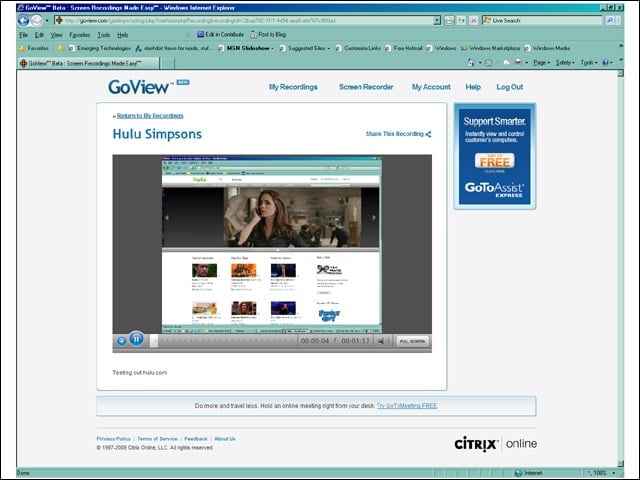This screenshot has width=640, height=480.
Task: Open a new blank tab
Action: click(167, 63)
